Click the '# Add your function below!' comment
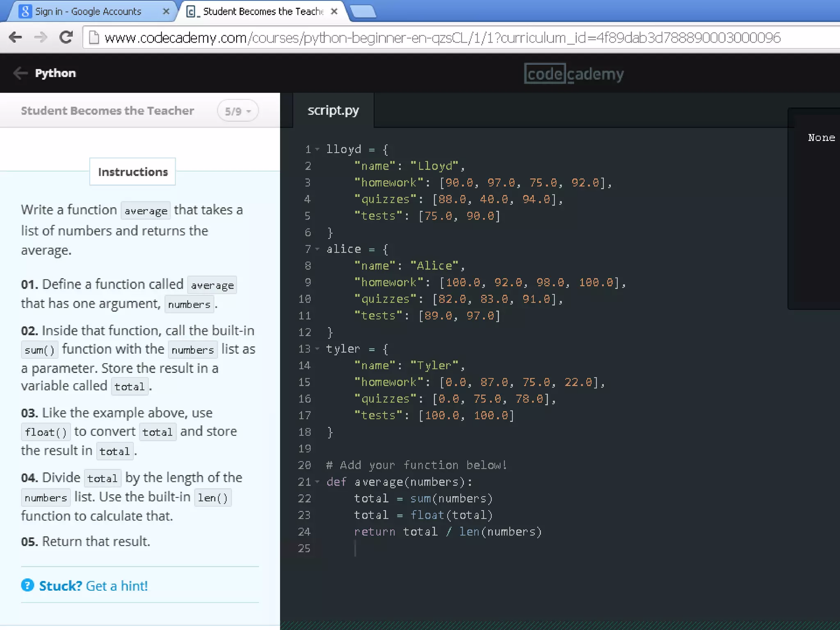 (416, 465)
